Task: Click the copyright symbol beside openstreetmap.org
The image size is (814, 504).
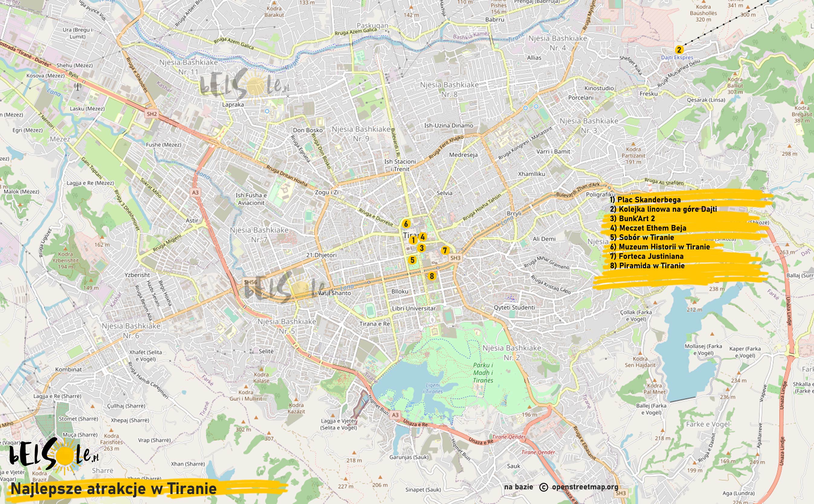Action: click(544, 487)
